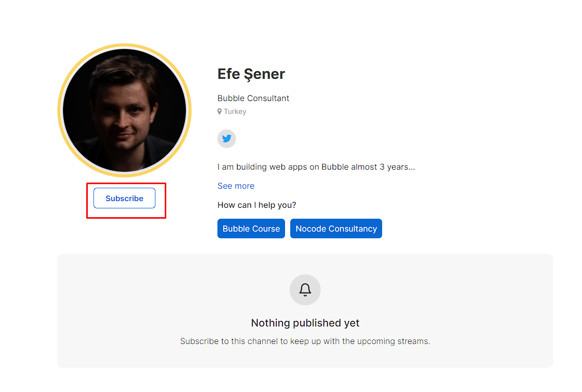The height and width of the screenshot is (392, 582).
Task: Click the bell notification icon
Action: (x=305, y=290)
